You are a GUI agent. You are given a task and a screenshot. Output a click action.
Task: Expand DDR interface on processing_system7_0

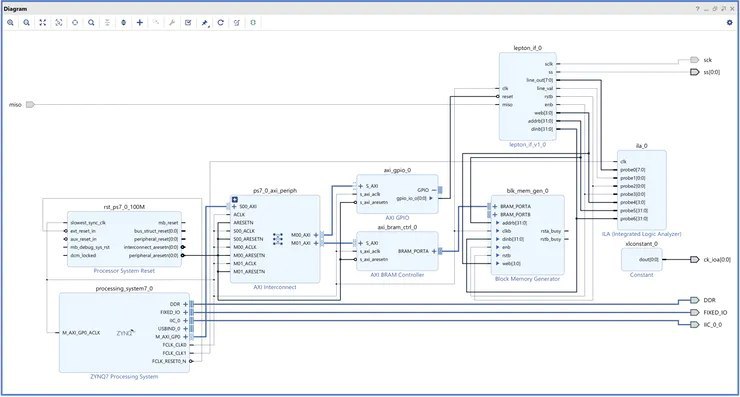185,304
